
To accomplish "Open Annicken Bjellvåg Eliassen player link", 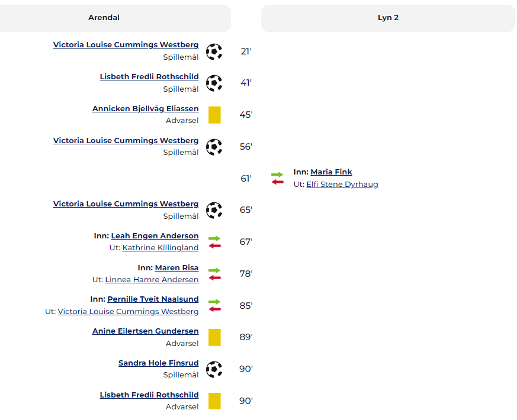I will [x=146, y=109].
